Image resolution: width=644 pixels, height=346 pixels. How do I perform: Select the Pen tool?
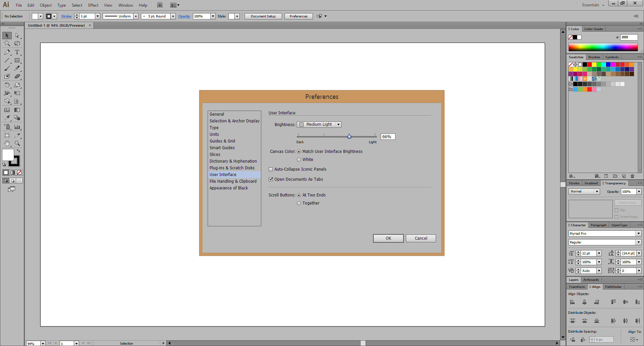(7, 52)
